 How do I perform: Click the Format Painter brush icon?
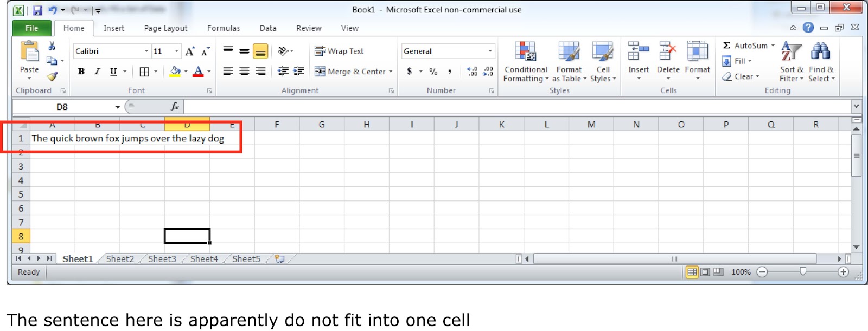(52, 76)
